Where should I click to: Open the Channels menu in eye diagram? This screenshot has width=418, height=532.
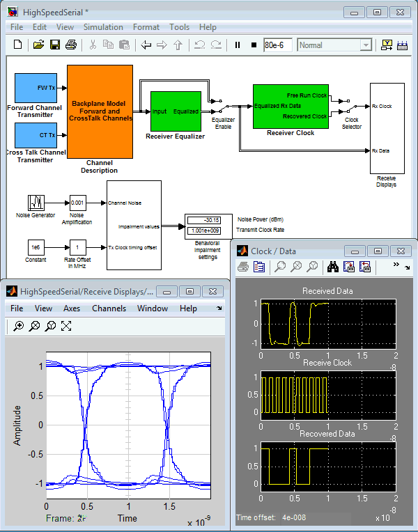click(109, 308)
